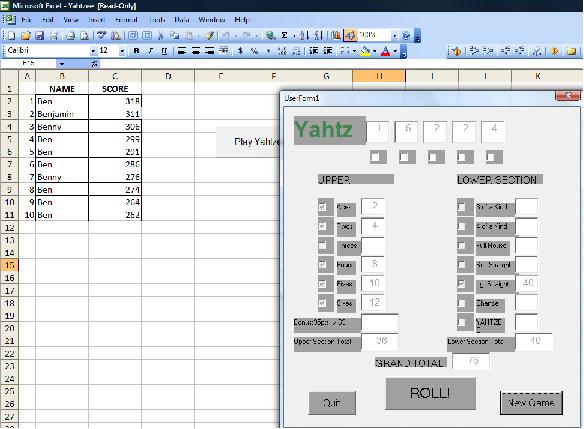Align cell text right
This screenshot has height=429, width=584.
tap(210, 51)
